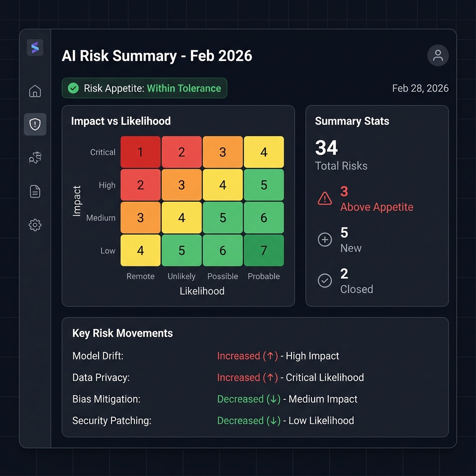Click the Feb 28, 2026 date label
This screenshot has width=476, height=476.
tap(420, 88)
